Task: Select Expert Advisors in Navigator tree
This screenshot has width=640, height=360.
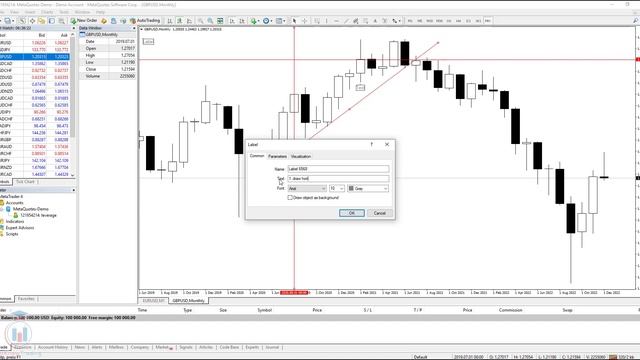Action: (20, 228)
